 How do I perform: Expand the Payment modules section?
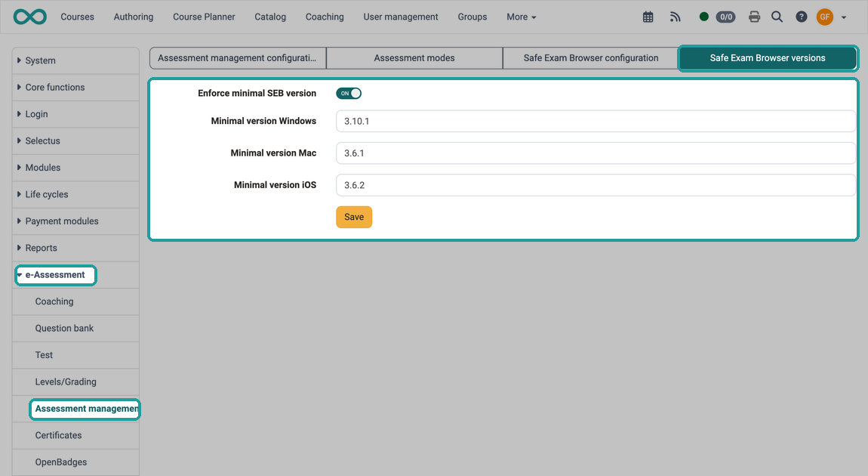pos(75,221)
